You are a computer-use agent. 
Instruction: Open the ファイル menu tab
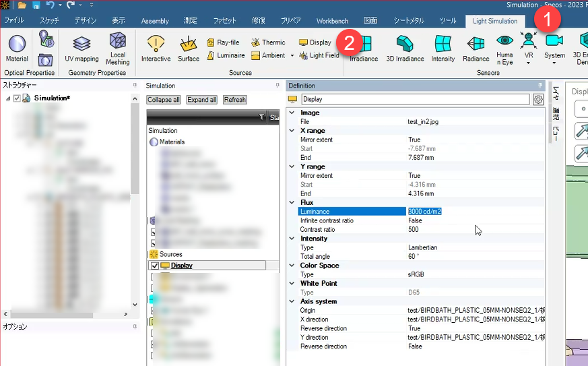tap(14, 21)
